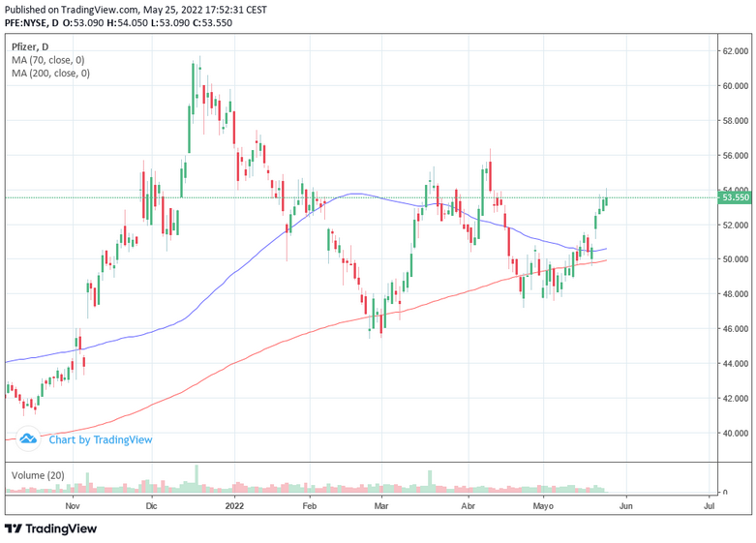This screenshot has height=543, width=756.
Task: Click the 62.000 price axis label
Action: click(x=736, y=51)
